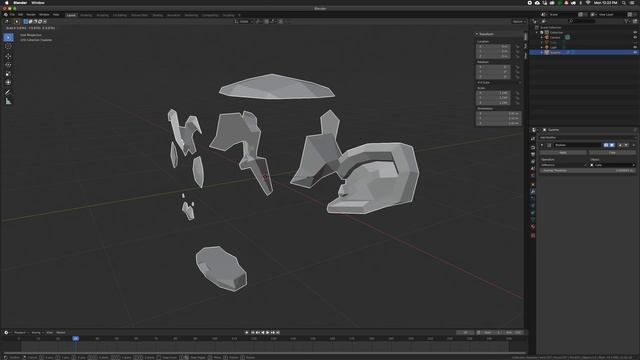Toggle visibility eye of Light row

coord(635,47)
